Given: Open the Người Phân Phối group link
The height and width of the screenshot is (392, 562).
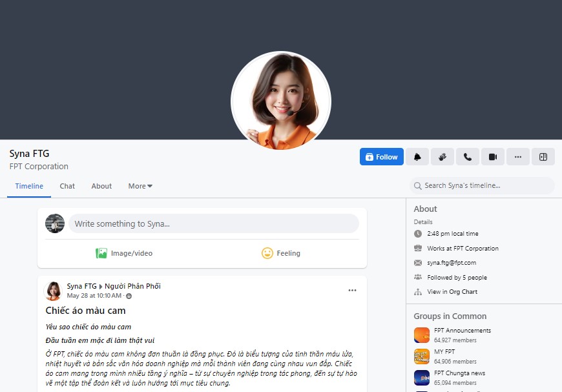Looking at the screenshot, I should coord(132,286).
